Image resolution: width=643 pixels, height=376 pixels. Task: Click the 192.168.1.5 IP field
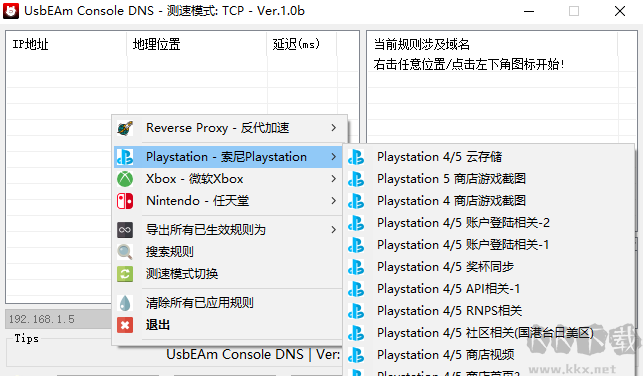tap(59, 319)
